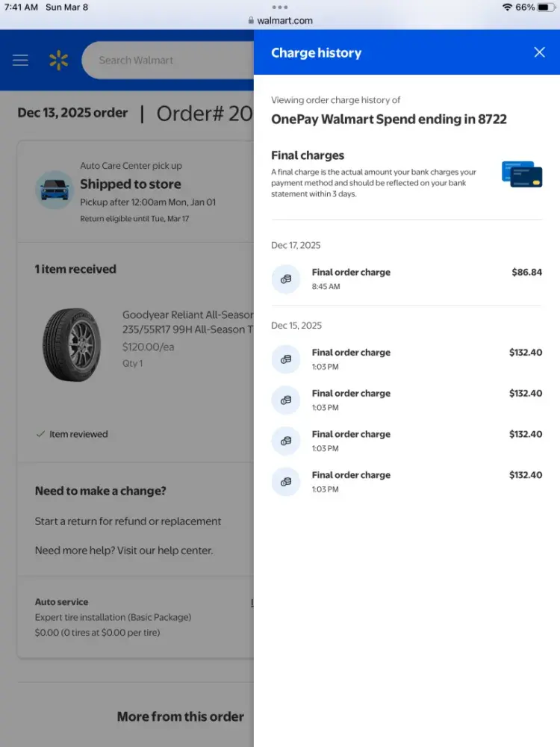Select the Dec 17 final order charge

pos(351,273)
